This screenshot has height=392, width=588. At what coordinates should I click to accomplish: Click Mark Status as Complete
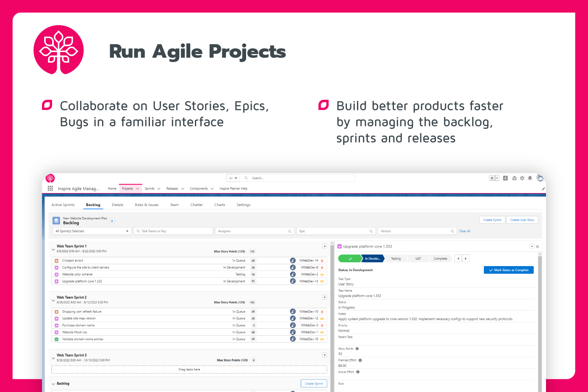(509, 270)
